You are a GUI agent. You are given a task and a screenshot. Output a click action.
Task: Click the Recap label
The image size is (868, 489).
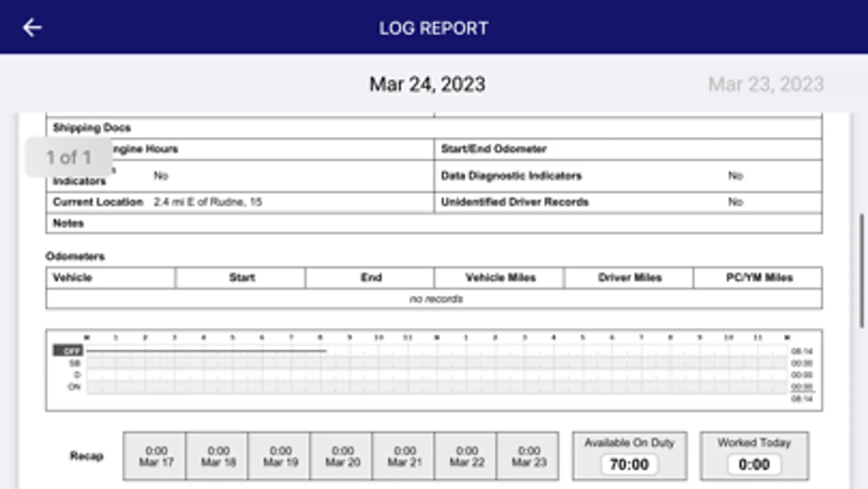86,456
